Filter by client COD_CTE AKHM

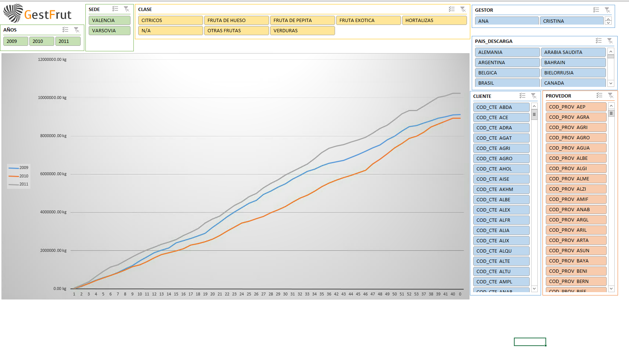pyautogui.click(x=501, y=190)
